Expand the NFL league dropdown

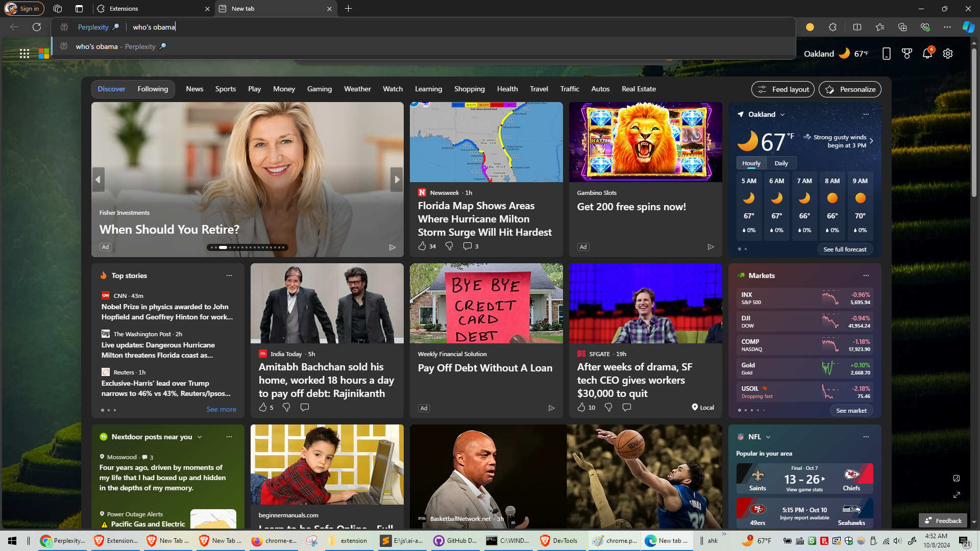[x=768, y=437]
